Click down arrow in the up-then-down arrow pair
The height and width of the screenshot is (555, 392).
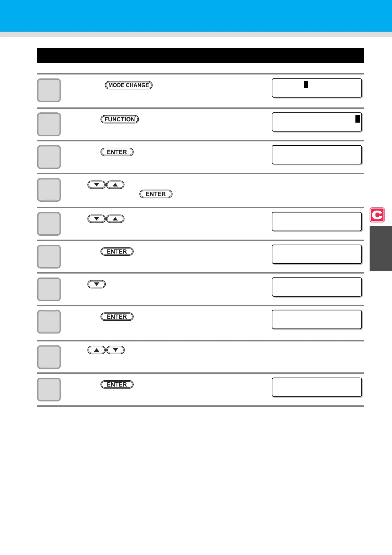(116, 350)
